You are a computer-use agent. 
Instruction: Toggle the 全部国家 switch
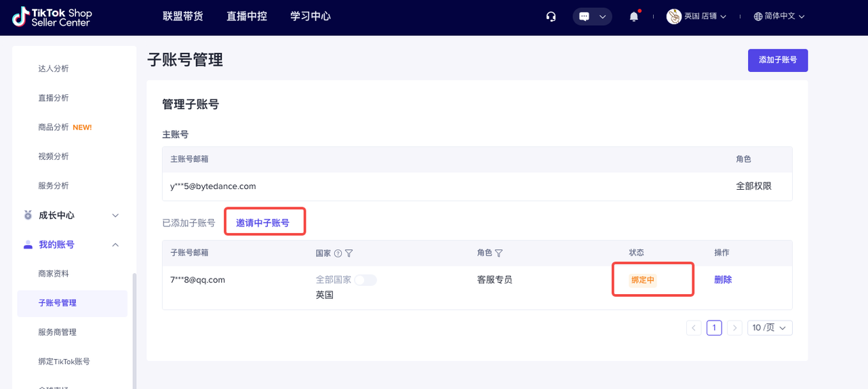point(366,280)
